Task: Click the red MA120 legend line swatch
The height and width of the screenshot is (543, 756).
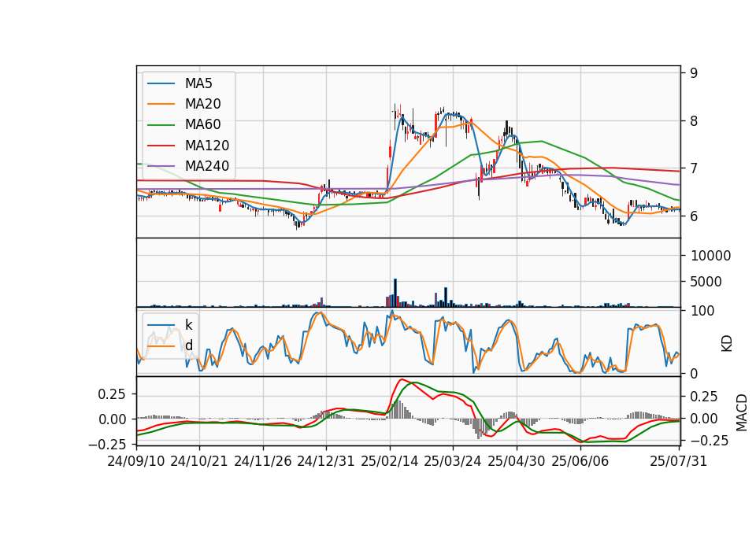Action: click(x=161, y=146)
